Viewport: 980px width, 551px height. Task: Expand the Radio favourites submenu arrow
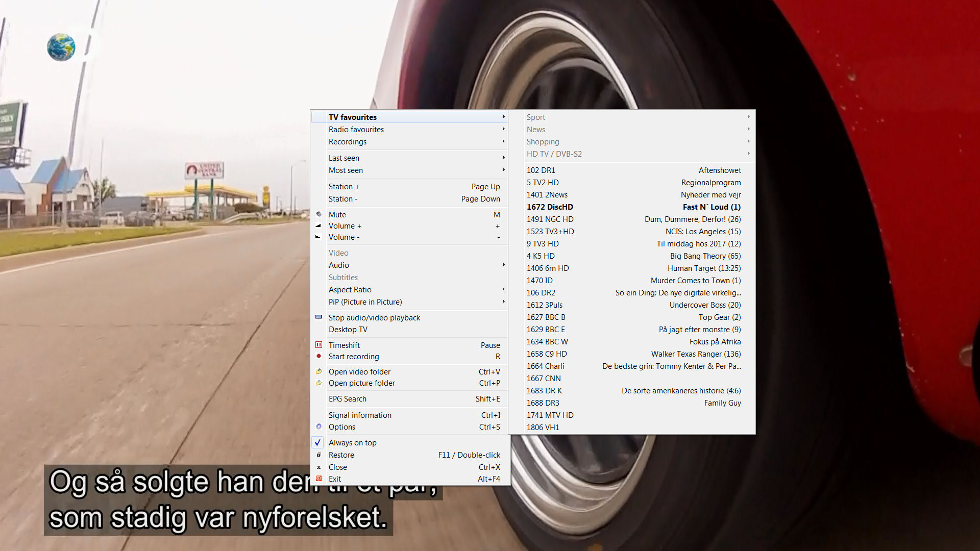click(503, 129)
